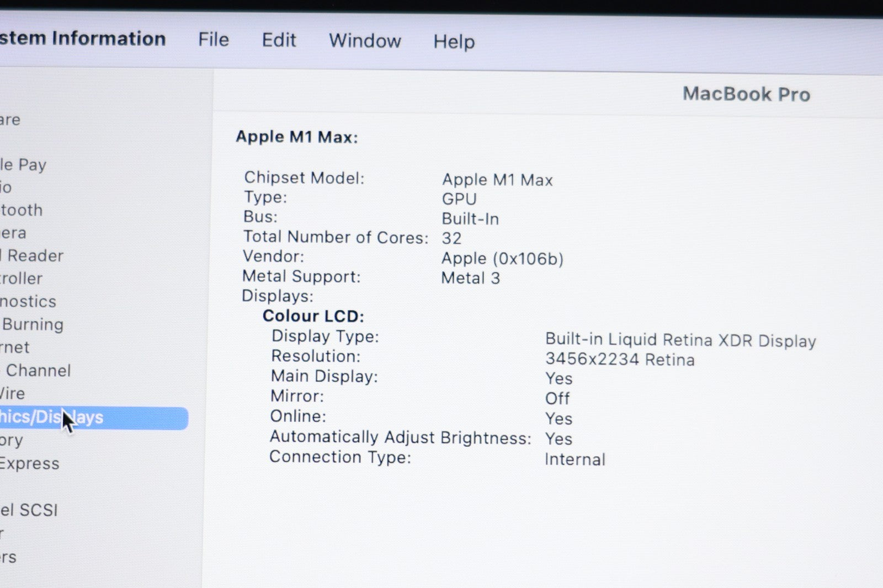Screen dimensions: 883x588
Task: Select the sidebar item ending in 'Burning'
Action: [x=31, y=324]
